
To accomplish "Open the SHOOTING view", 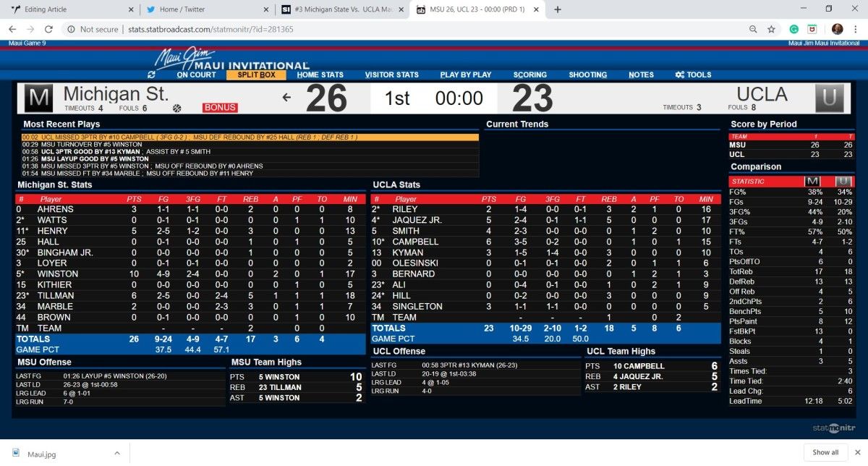I will tap(588, 75).
